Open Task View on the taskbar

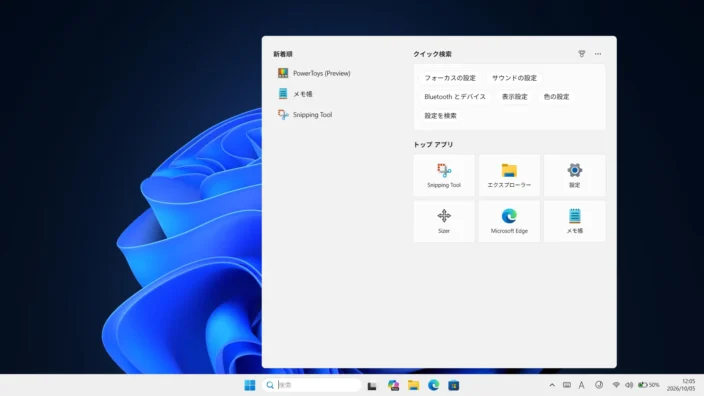372,385
